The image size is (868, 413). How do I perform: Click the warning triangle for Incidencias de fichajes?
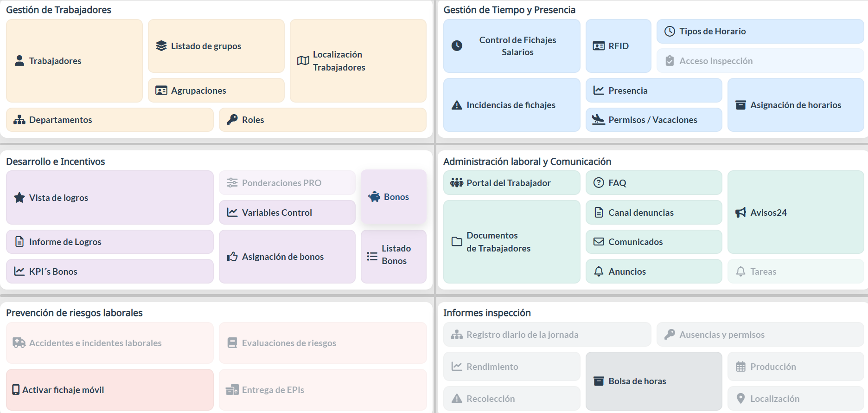tap(457, 105)
